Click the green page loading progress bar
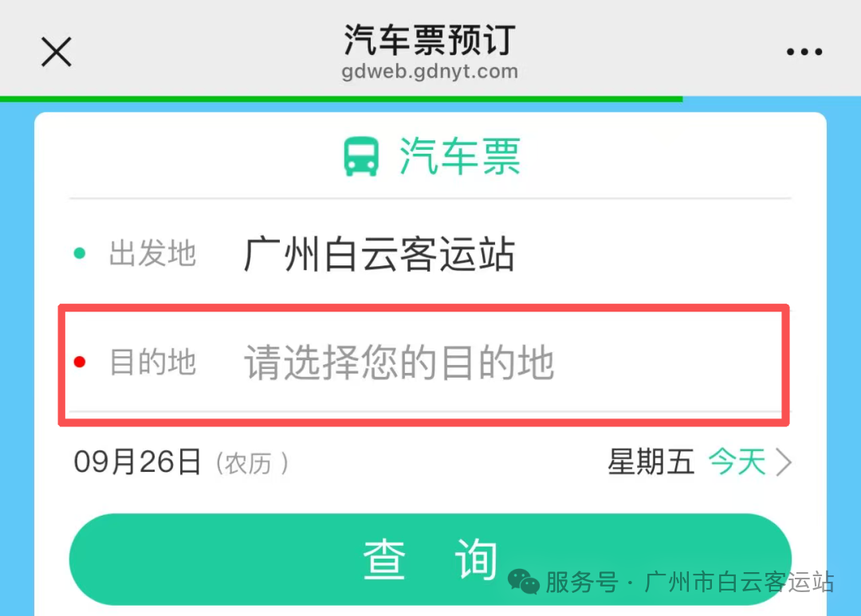The image size is (861, 616). click(x=341, y=99)
